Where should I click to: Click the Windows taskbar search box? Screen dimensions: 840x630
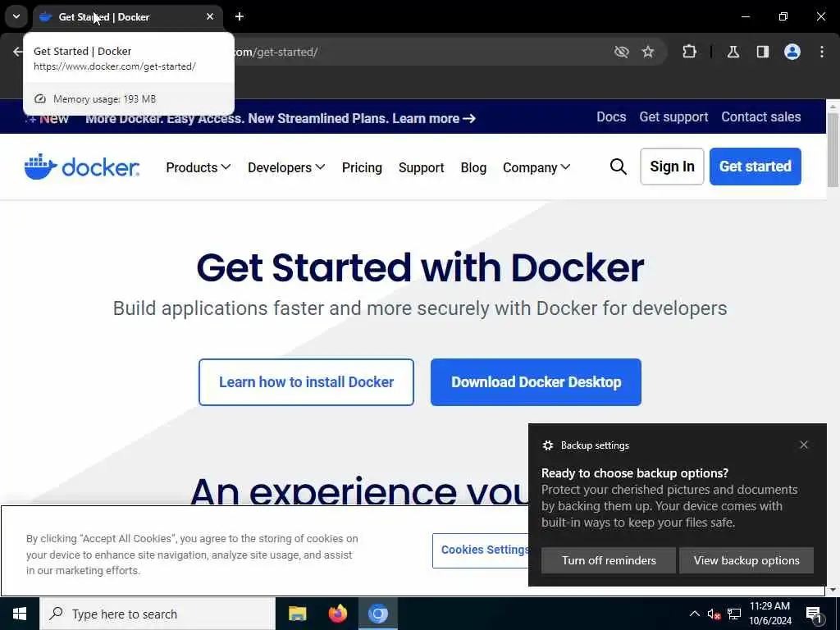[157, 614]
